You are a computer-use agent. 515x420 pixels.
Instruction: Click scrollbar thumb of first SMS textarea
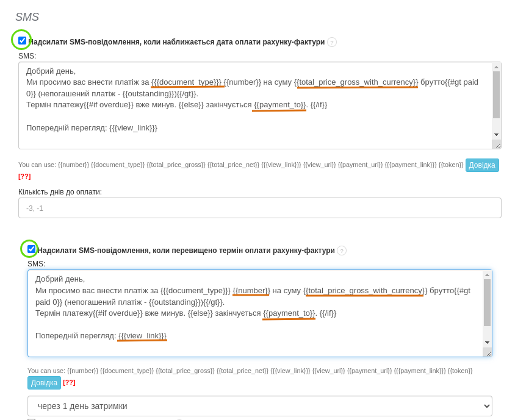click(x=496, y=94)
